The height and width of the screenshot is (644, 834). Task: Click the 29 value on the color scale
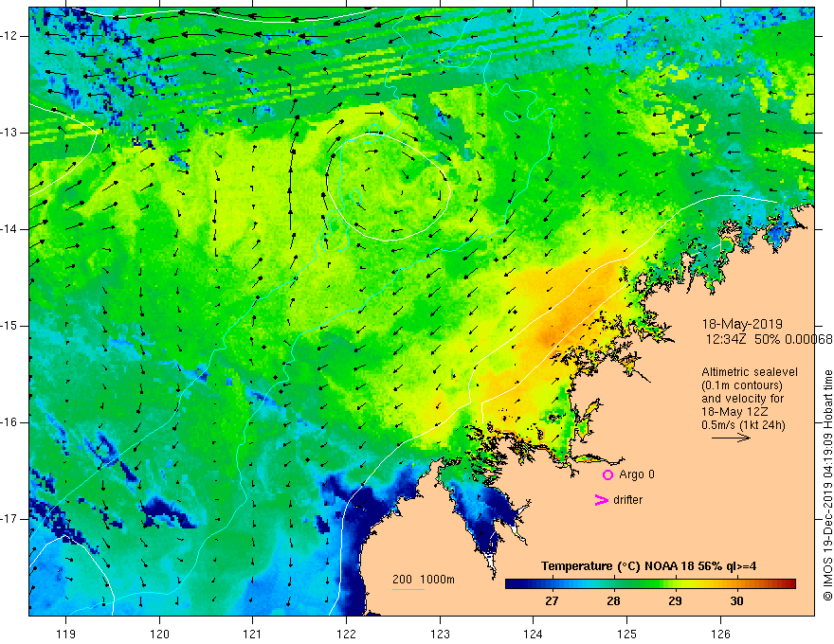(x=675, y=601)
